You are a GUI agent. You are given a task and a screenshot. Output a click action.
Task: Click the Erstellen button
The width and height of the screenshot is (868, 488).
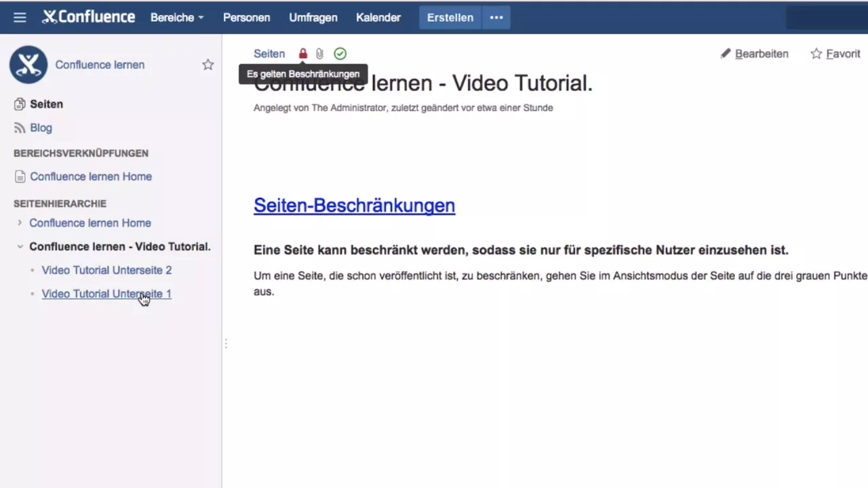450,18
